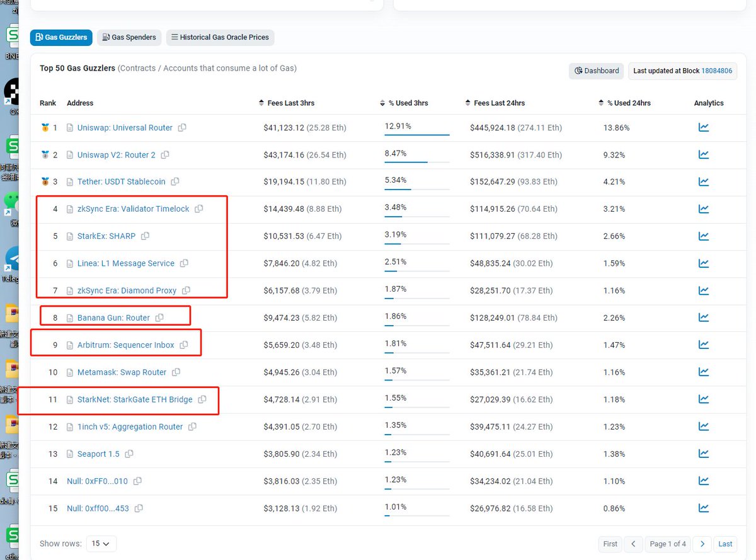The width and height of the screenshot is (756, 560).
Task: Click the 8.47% used 3hrs progress bar
Action: [417, 161]
